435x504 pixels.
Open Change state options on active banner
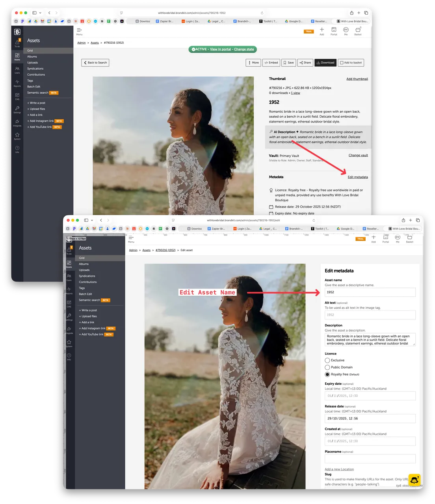(245, 49)
